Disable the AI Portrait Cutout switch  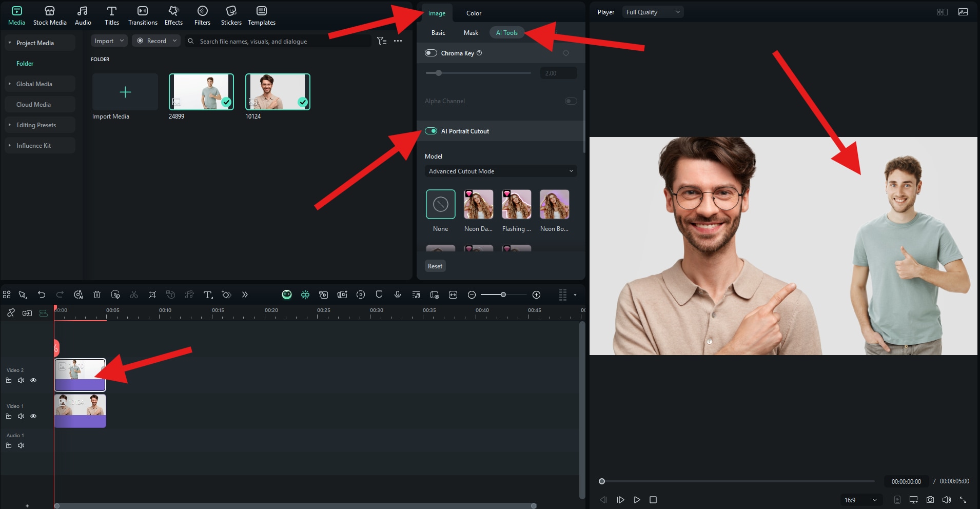(431, 131)
